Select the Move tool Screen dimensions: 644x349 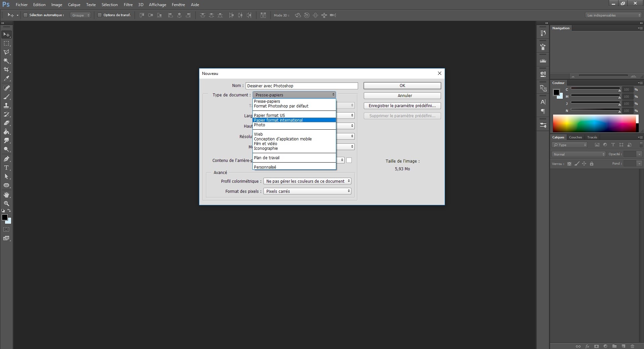[6, 34]
